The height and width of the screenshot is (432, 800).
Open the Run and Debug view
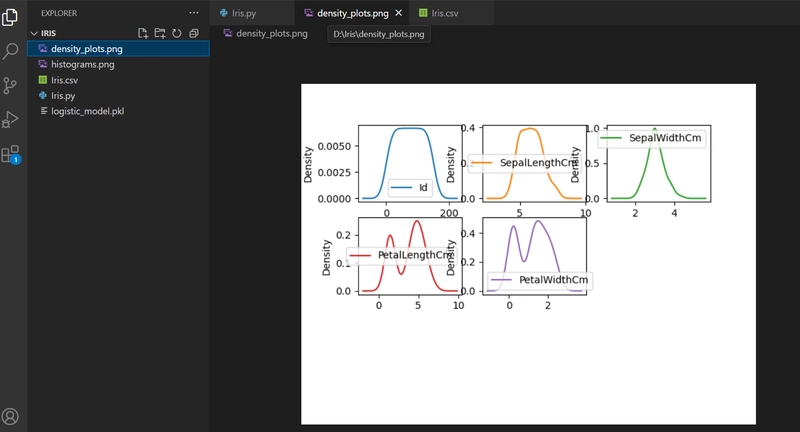(10, 119)
